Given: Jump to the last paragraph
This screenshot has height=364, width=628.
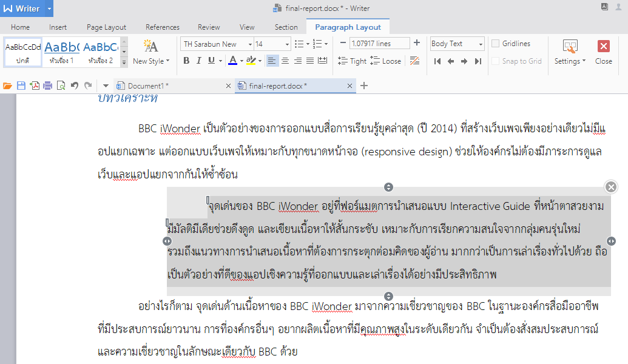Looking at the screenshot, I should (478, 61).
